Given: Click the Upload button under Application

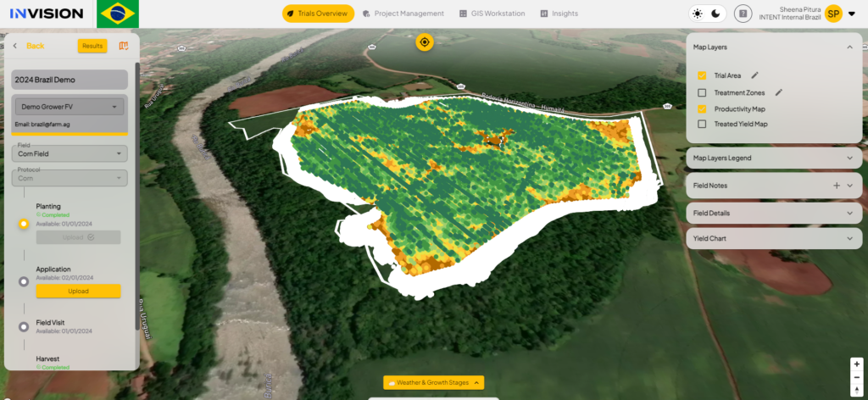Looking at the screenshot, I should (x=78, y=291).
